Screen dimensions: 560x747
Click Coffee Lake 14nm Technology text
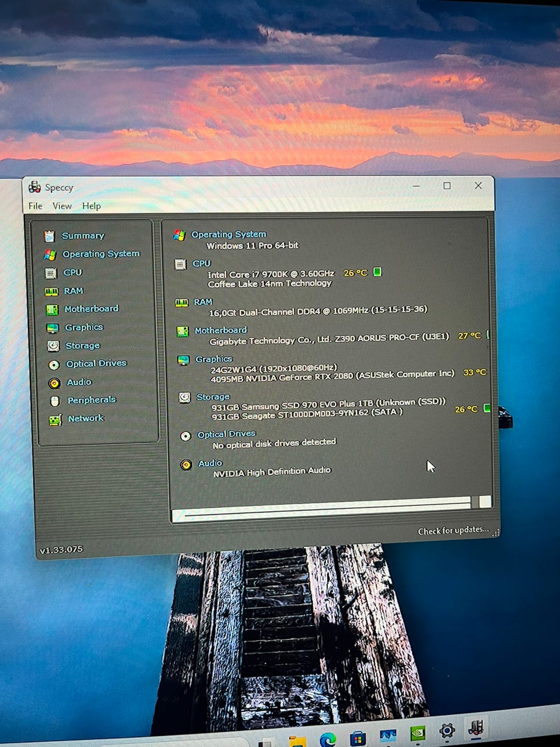269,284
